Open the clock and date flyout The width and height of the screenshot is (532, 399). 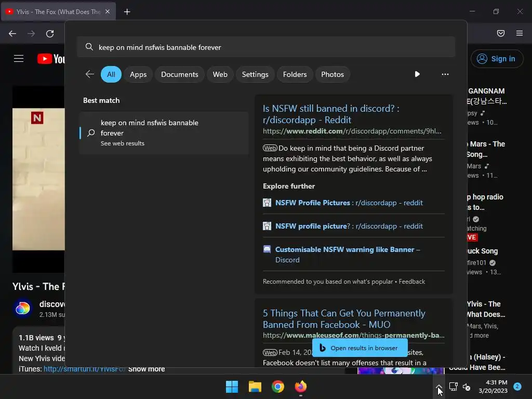pos(493,387)
